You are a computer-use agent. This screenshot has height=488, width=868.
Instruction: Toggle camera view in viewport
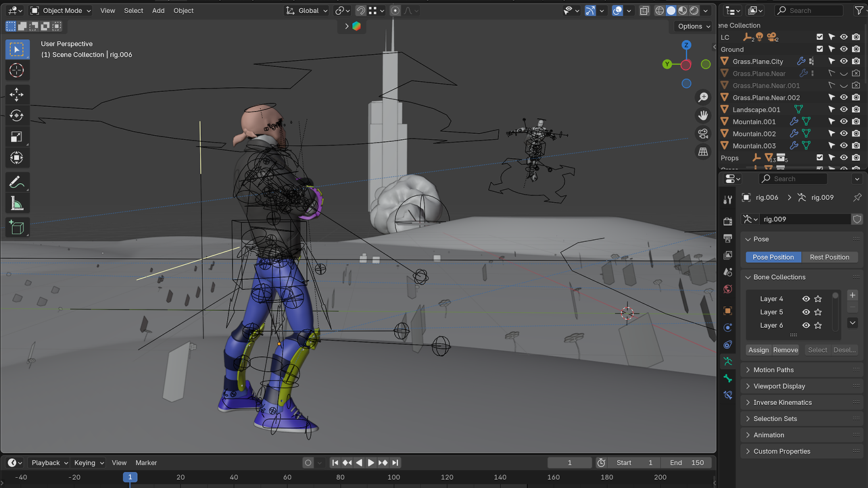pos(703,133)
